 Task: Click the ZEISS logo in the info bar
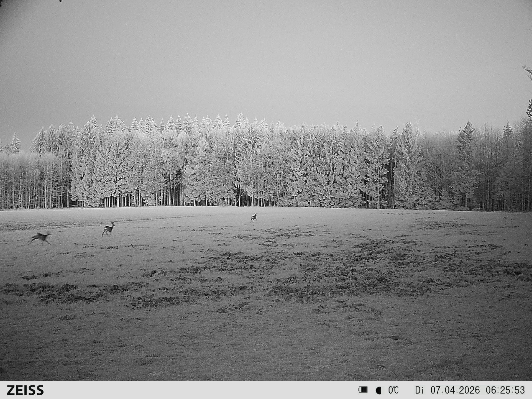tap(25, 390)
